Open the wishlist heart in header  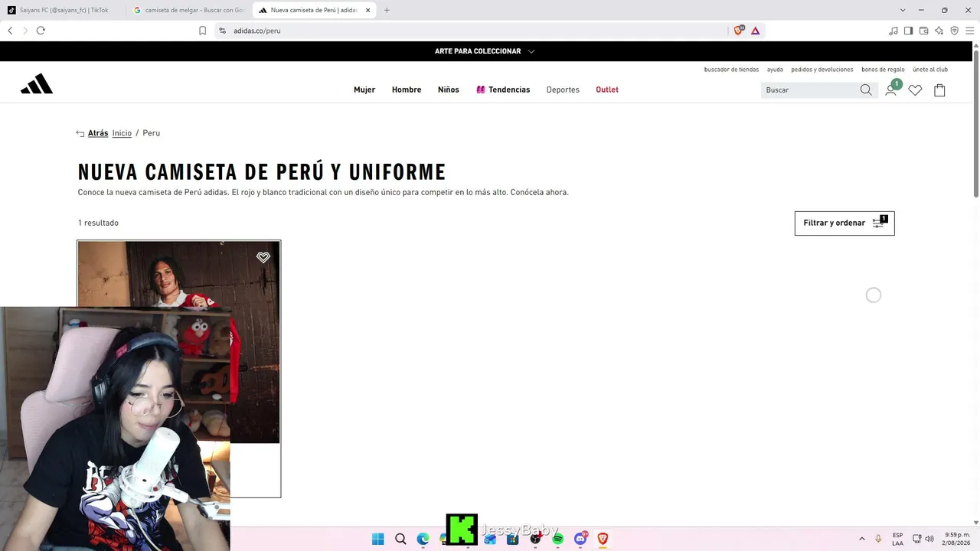pos(915,90)
